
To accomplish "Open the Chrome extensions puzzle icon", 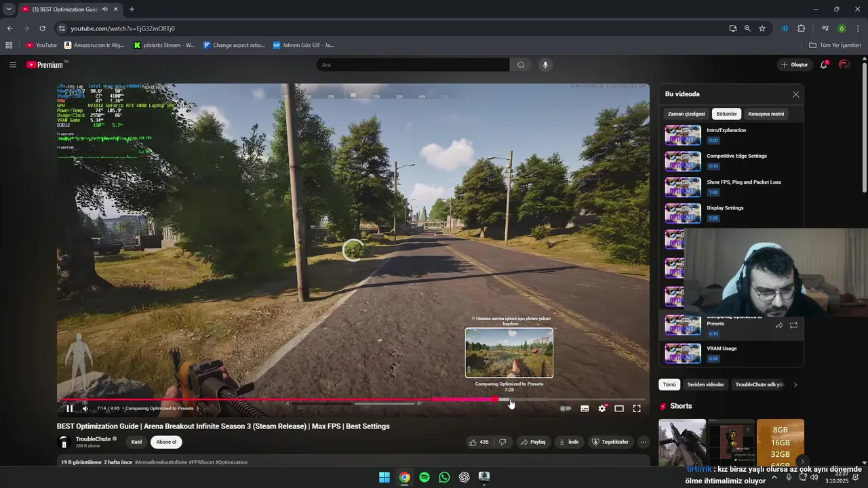I will point(802,28).
